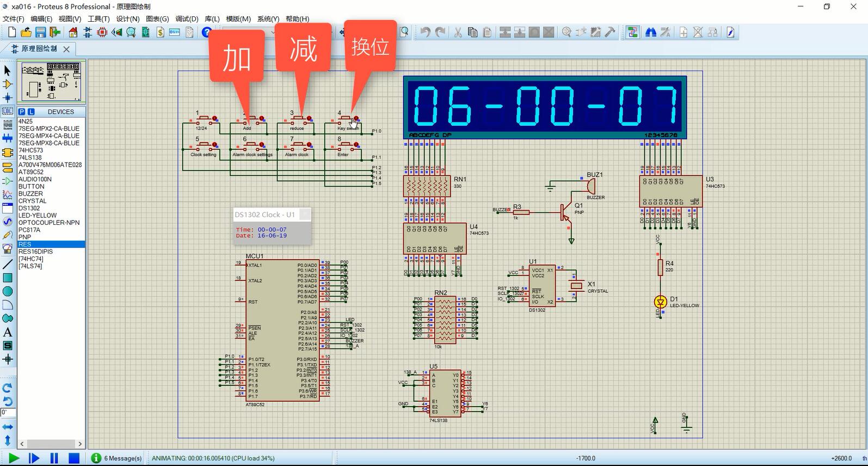868x466 pixels.
Task: Open PCB Layout chip icon
Action: 102,33
